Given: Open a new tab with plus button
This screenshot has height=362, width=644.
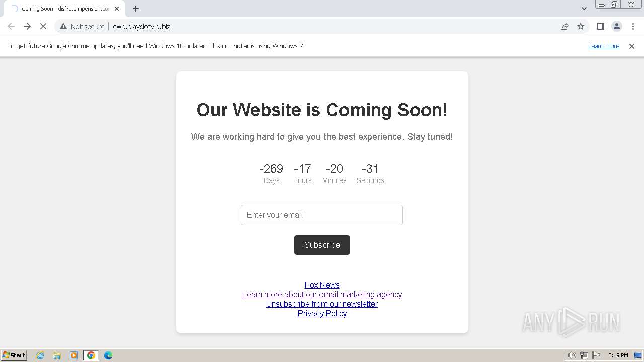Looking at the screenshot, I should pyautogui.click(x=136, y=9).
